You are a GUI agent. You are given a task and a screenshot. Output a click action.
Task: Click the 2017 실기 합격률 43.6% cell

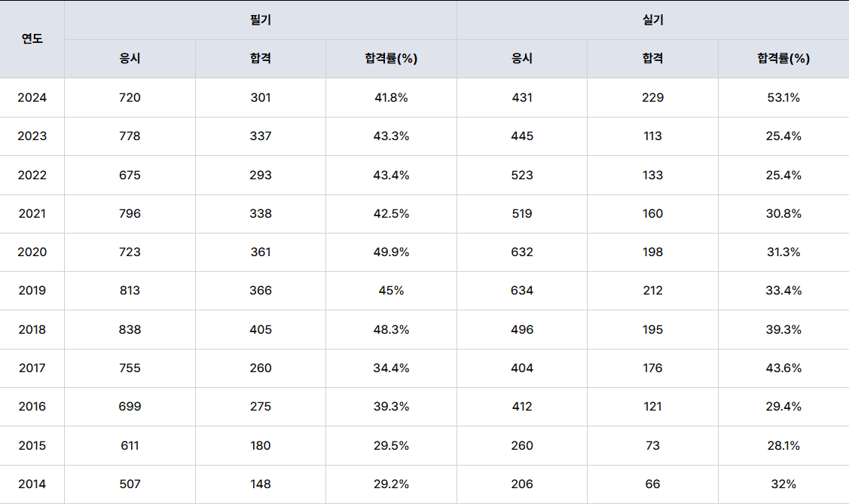pos(783,368)
